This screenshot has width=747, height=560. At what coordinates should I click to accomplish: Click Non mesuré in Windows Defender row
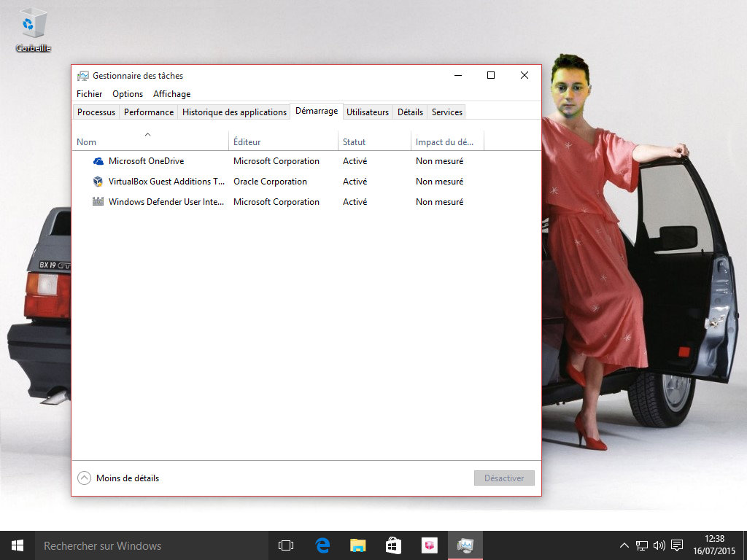pos(439,202)
